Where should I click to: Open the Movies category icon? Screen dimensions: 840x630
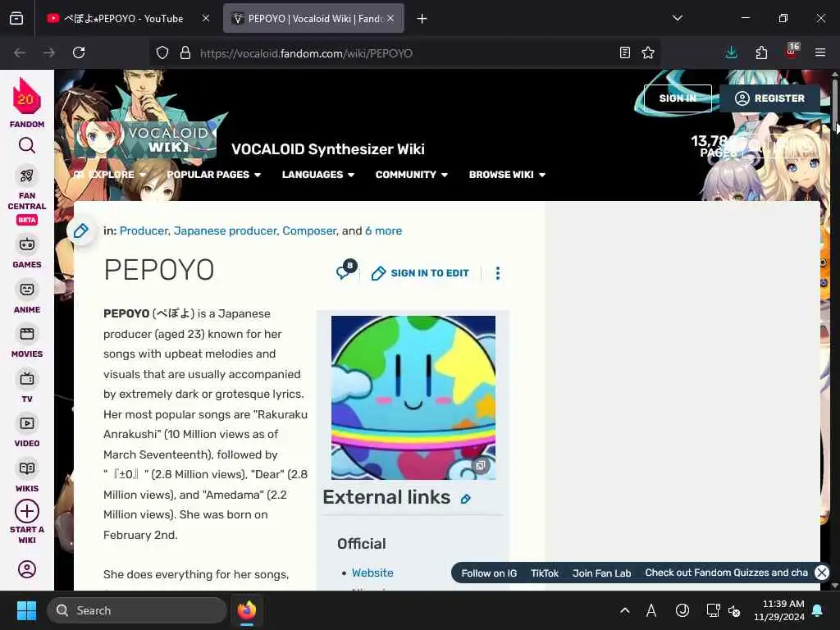click(x=27, y=335)
